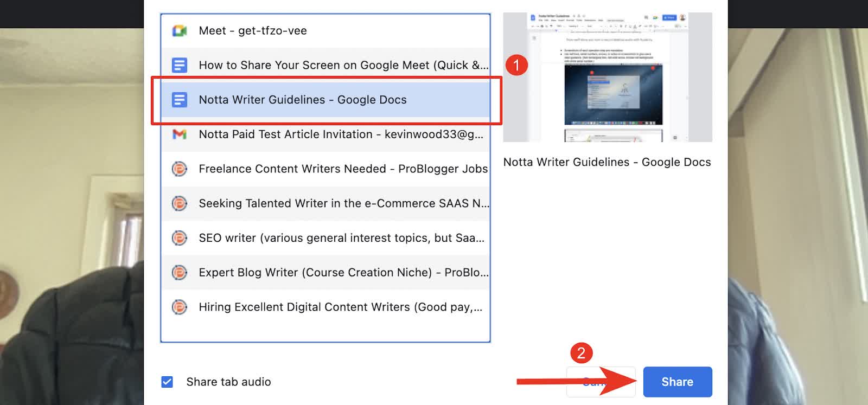Screen dimensions: 868x405
Task: Select Hiring Excellent Digital Content Writers tab
Action: pos(325,307)
